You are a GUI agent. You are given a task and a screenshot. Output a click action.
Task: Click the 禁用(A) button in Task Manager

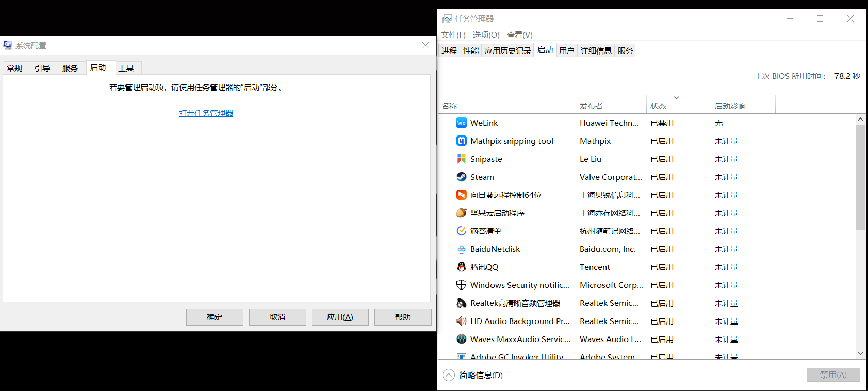[x=833, y=375]
